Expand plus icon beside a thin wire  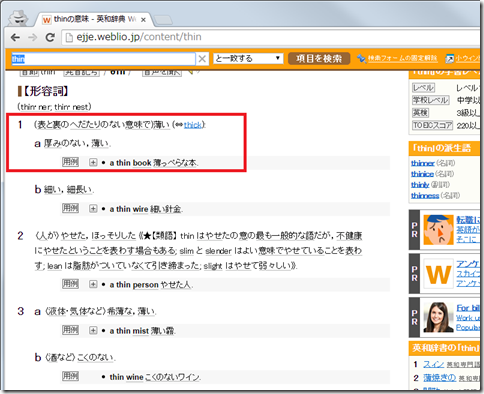93,209
